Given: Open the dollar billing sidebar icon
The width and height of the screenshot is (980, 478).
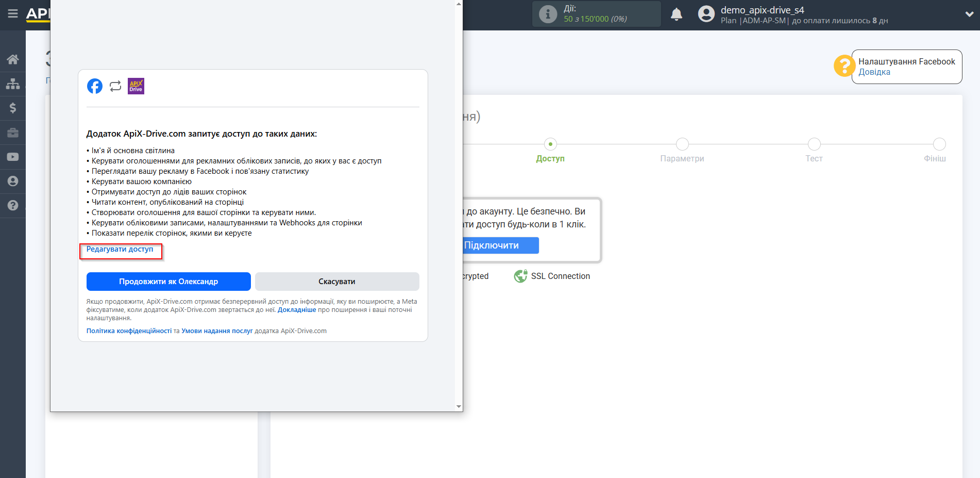Looking at the screenshot, I should pos(13,108).
